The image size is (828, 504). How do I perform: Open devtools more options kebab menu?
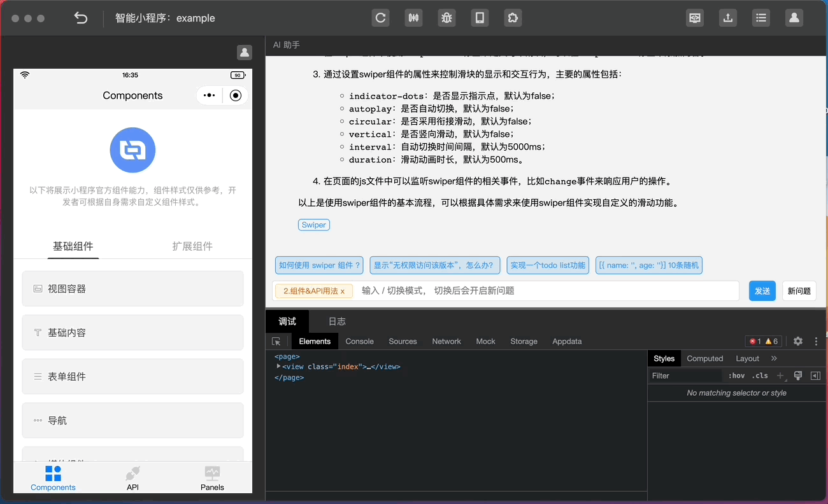tap(816, 342)
